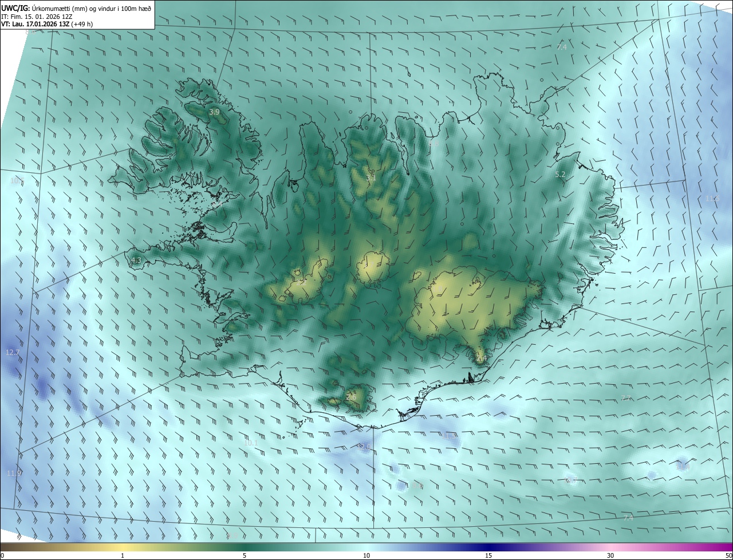Click the 2.6 value label near the southern glacier
733x560 pixels.
coord(351,397)
